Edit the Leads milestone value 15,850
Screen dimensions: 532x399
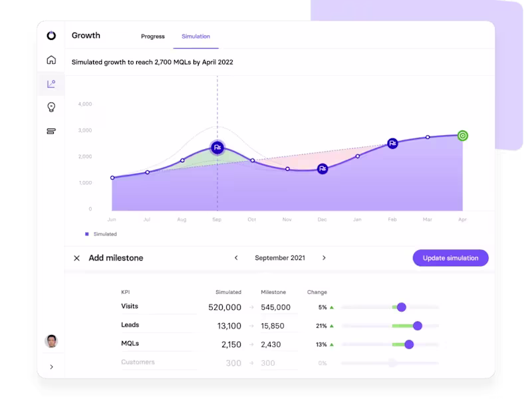pos(273,326)
